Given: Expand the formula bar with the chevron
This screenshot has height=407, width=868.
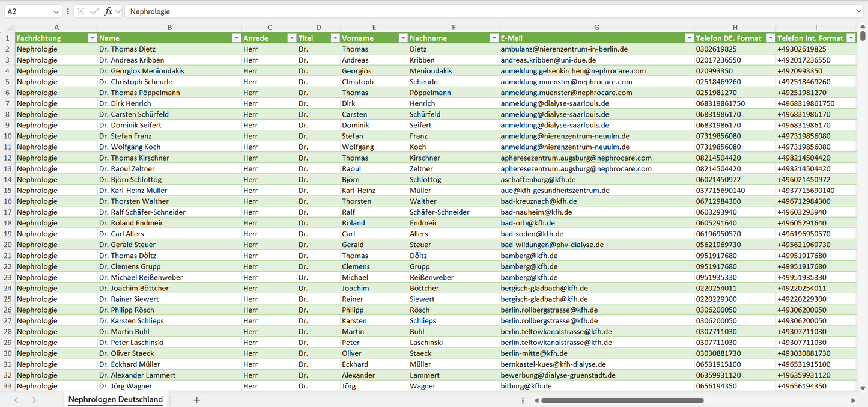Looking at the screenshot, I should pyautogui.click(x=858, y=11).
